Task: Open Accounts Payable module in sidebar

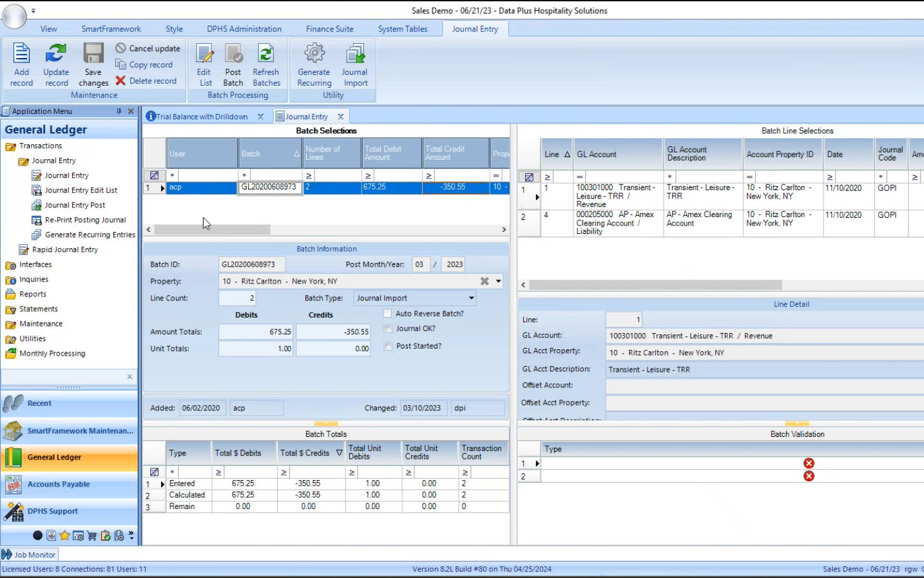Action: 59,485
